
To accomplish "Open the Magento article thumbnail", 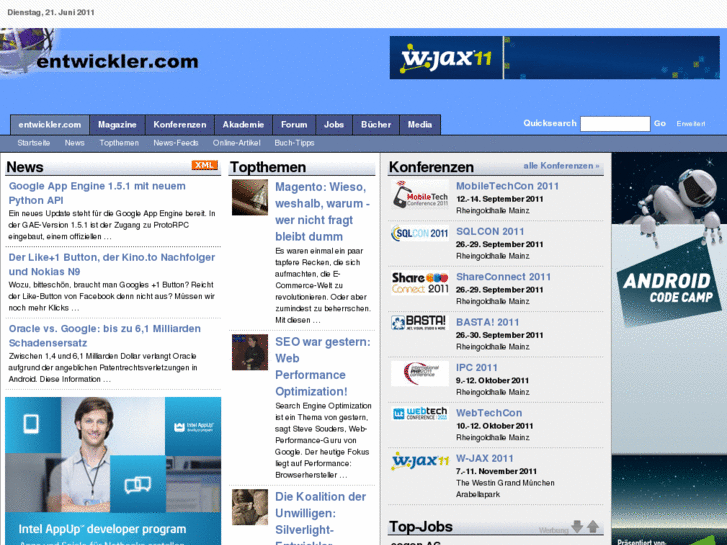I will 250,198.
